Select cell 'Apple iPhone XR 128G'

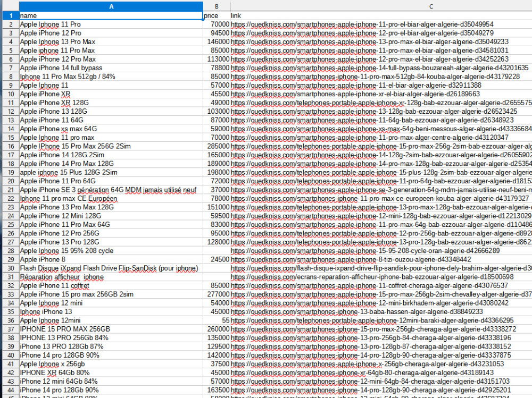coord(111,103)
